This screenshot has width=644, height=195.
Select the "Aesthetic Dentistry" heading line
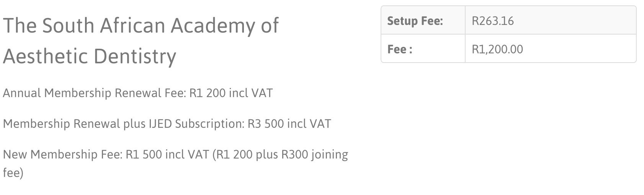(90, 56)
